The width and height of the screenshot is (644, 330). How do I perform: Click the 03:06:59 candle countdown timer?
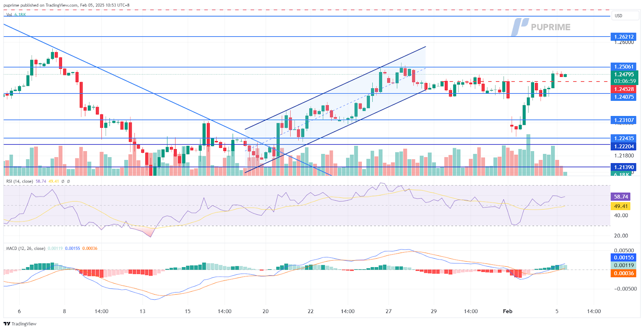[624, 81]
